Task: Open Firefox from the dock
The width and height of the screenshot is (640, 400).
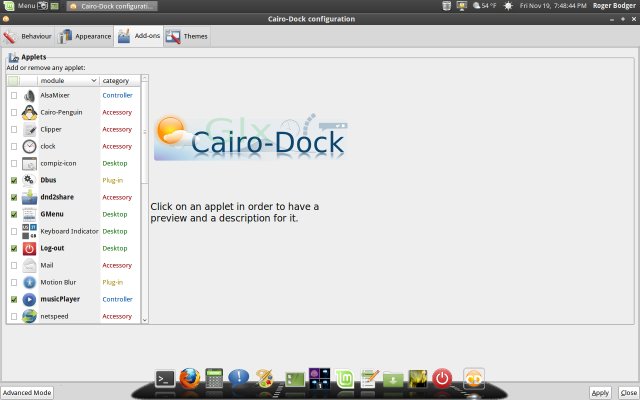Action: (x=189, y=378)
